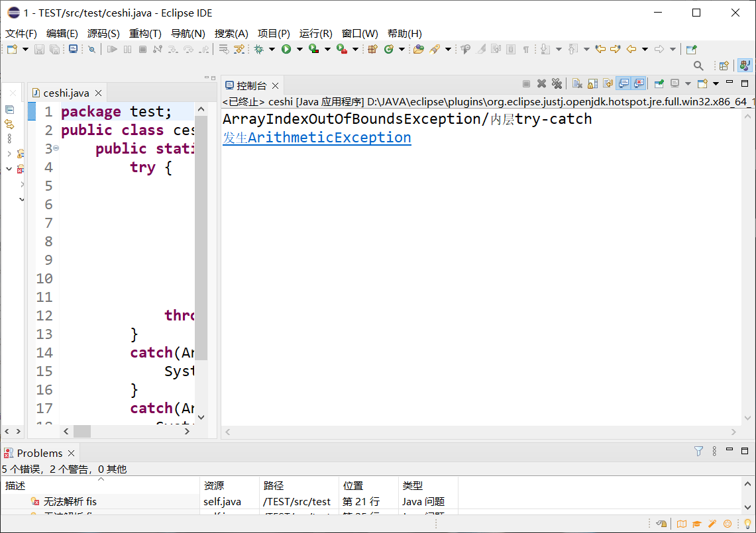Click the New Java Package icon
756x533 pixels.
point(372,49)
